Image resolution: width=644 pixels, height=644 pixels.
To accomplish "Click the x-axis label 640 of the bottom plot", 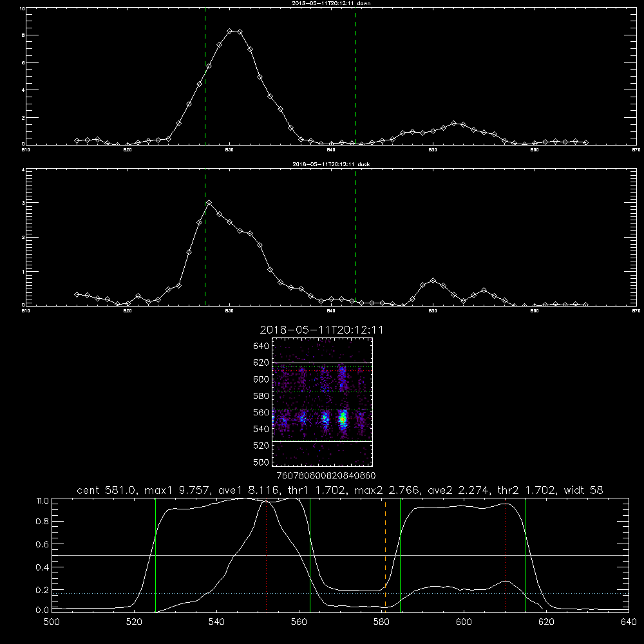I will [629, 622].
